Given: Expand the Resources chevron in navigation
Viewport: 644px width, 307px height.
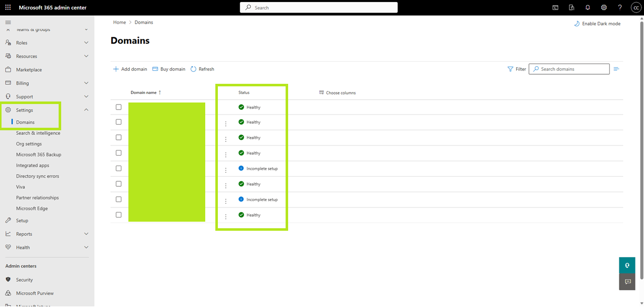Looking at the screenshot, I should pos(86,56).
